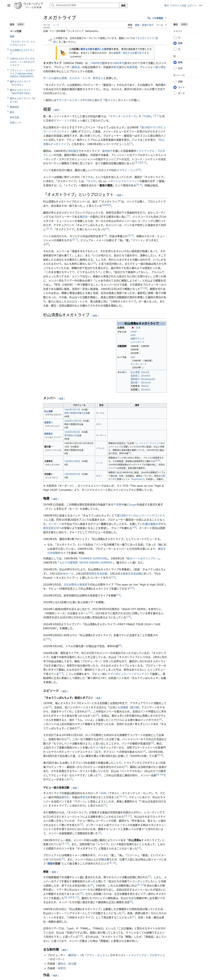
Task: Click the アカウント作成 link
Action: point(178,6)
